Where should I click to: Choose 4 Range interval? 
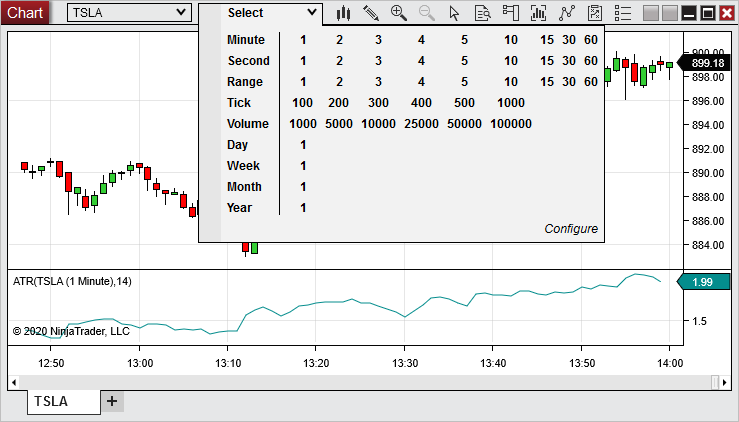(421, 82)
